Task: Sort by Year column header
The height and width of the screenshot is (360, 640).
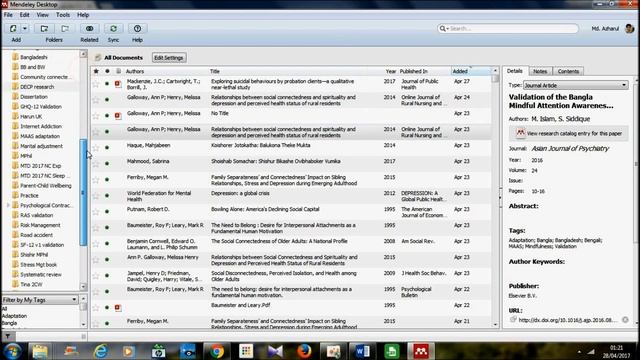Action: (x=391, y=71)
